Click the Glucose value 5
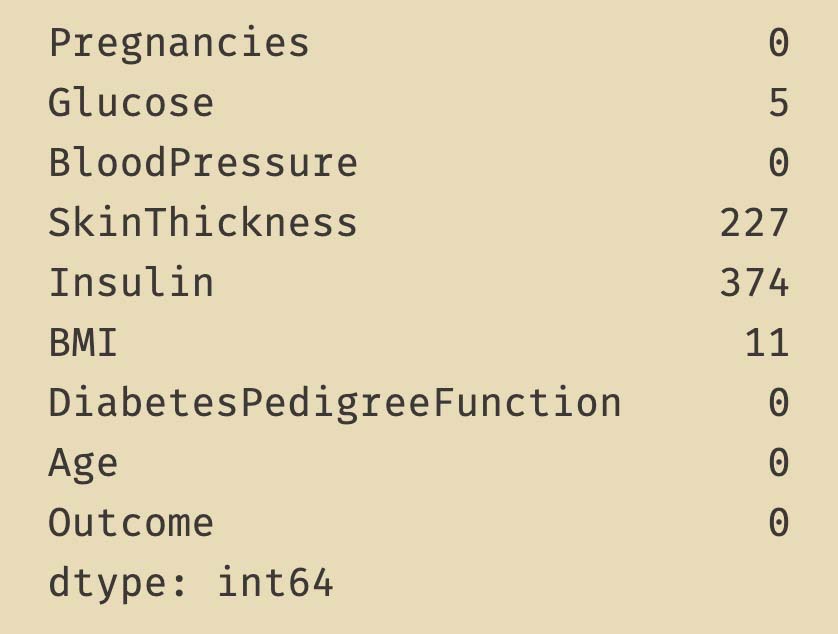Image resolution: width=838 pixels, height=634 pixels. point(779,103)
